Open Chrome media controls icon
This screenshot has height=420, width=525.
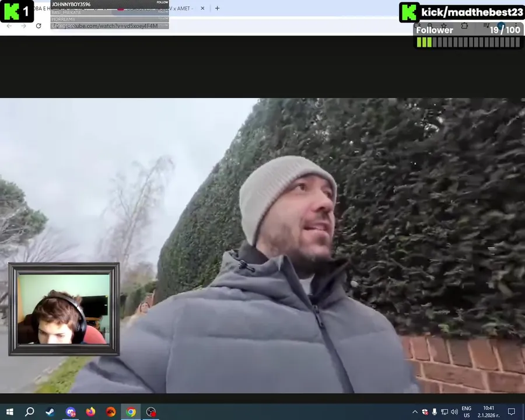point(487,25)
